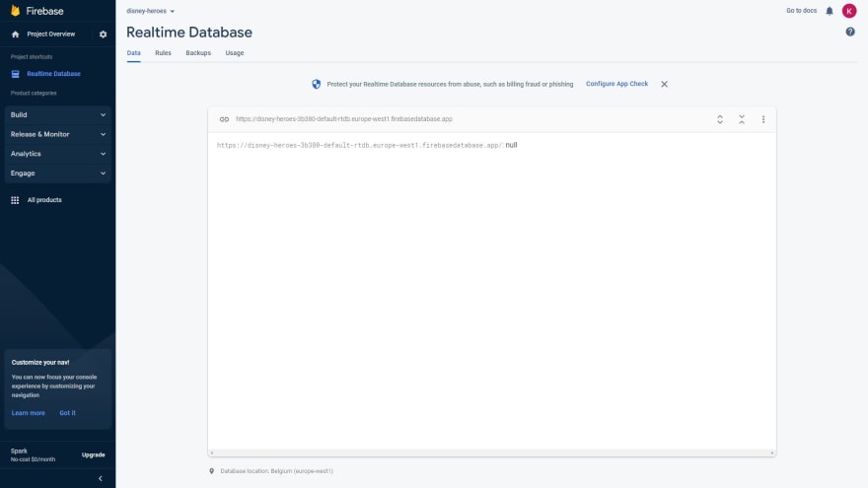This screenshot has height=488, width=868.
Task: Select Realtime Database shortcut
Action: click(53, 74)
